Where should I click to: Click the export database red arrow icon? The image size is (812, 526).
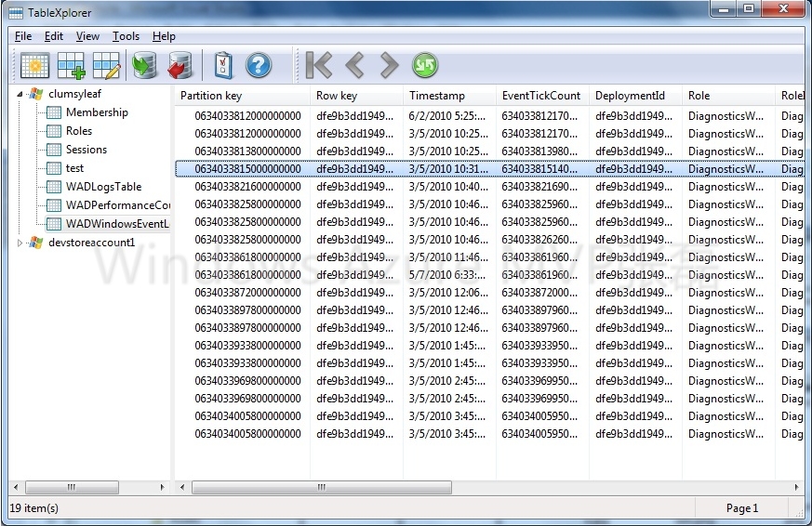point(180,65)
